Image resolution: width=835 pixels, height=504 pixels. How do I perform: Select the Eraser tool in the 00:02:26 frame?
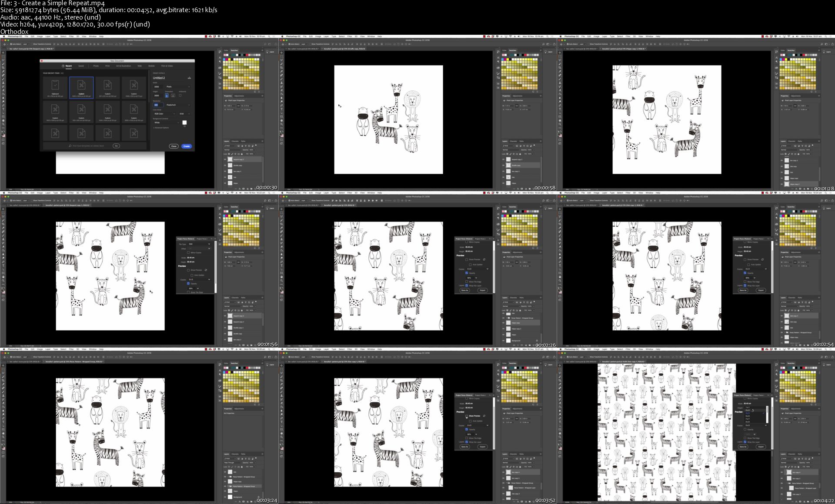click(x=281, y=246)
